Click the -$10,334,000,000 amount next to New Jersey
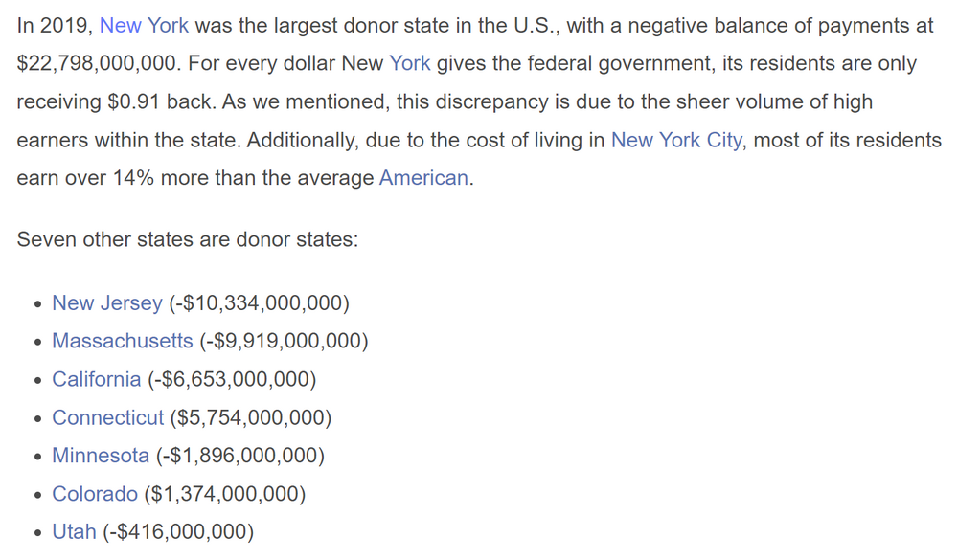 pyautogui.click(x=259, y=303)
